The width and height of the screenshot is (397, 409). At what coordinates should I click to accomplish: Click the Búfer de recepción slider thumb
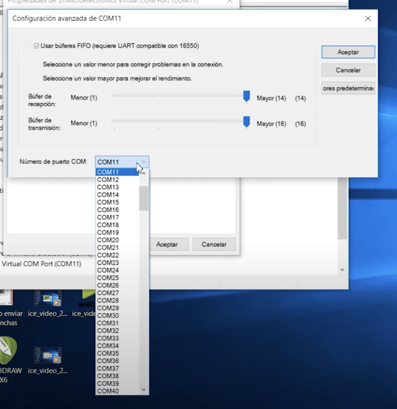coord(246,96)
